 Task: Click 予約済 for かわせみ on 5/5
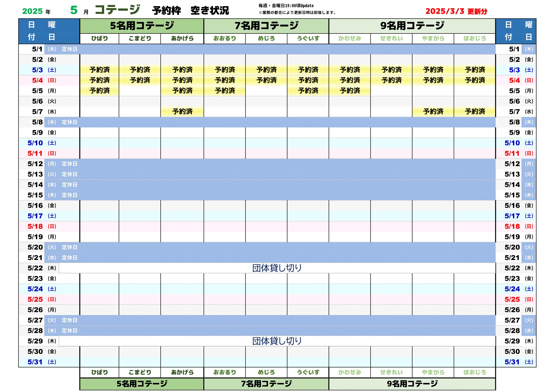pos(350,91)
